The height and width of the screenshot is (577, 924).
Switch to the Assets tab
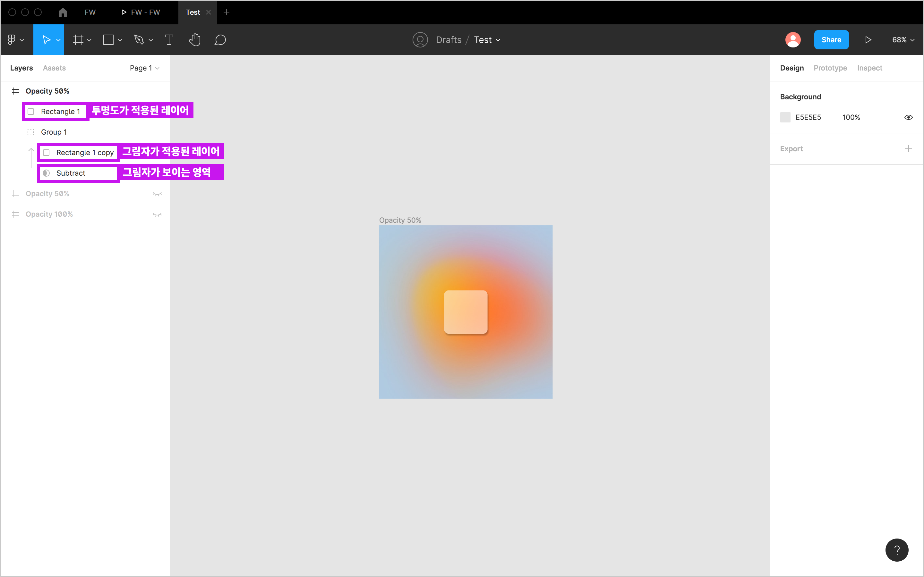54,68
